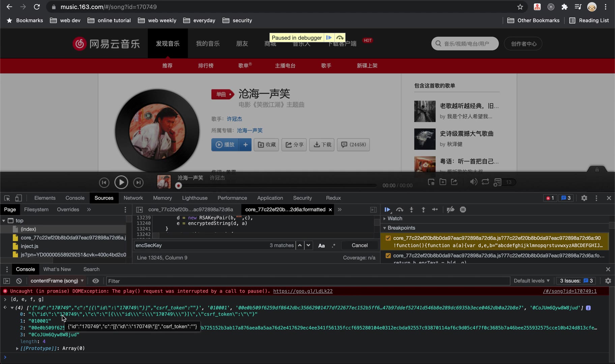The image size is (615, 364).
Task: Open artist link 许冠杰
Action: coord(234,119)
